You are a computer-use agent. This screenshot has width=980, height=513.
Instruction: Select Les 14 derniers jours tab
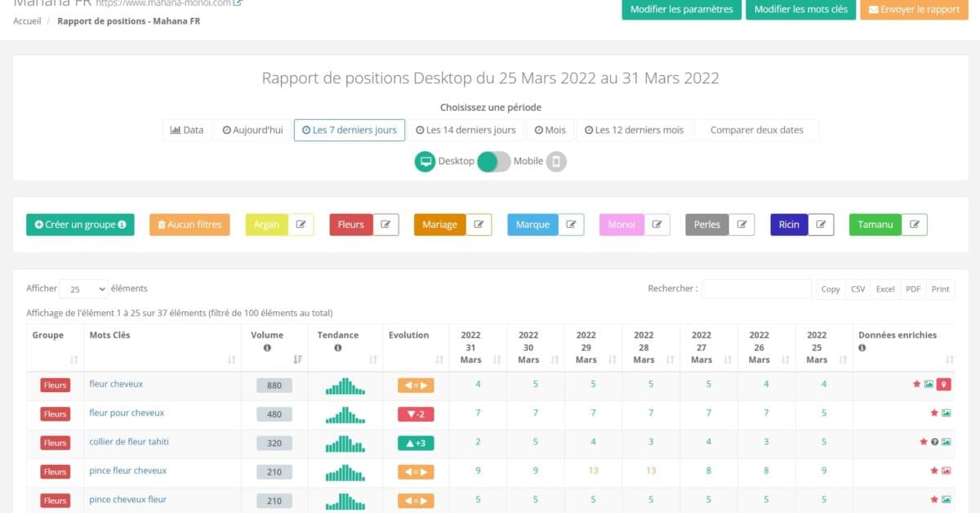[465, 130]
